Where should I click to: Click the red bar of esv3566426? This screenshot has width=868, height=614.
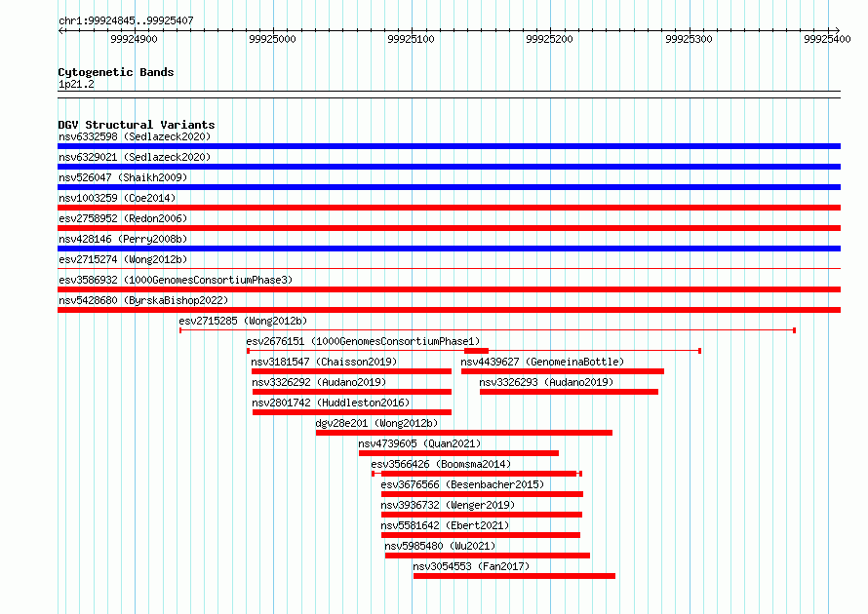pos(479,474)
